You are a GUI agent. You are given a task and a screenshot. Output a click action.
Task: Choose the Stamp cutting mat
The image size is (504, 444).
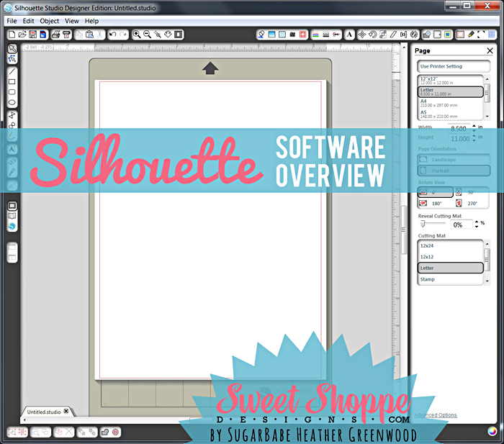(x=450, y=279)
